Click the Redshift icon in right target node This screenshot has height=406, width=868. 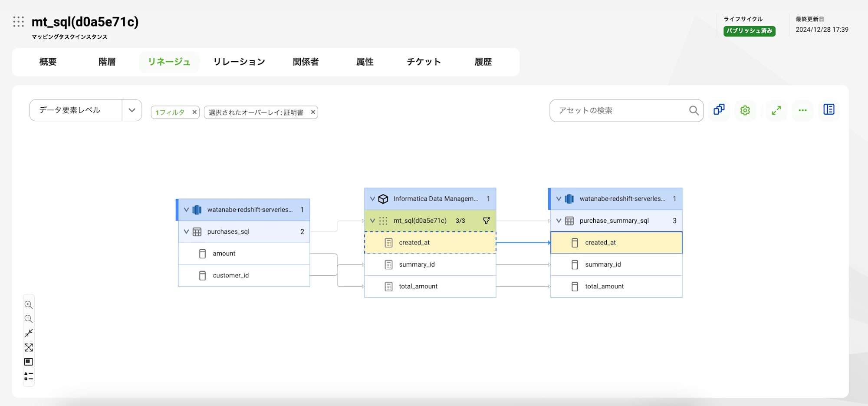[569, 199]
